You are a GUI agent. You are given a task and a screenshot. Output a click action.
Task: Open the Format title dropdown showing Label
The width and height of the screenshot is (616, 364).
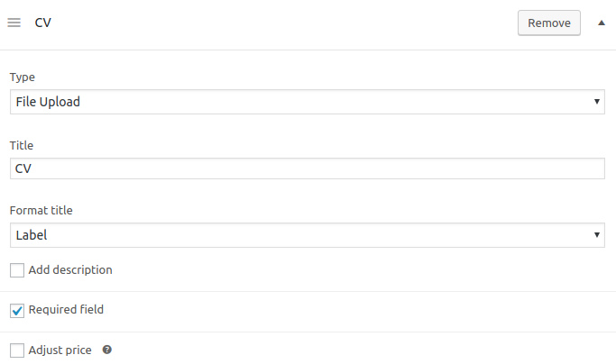[x=308, y=235]
